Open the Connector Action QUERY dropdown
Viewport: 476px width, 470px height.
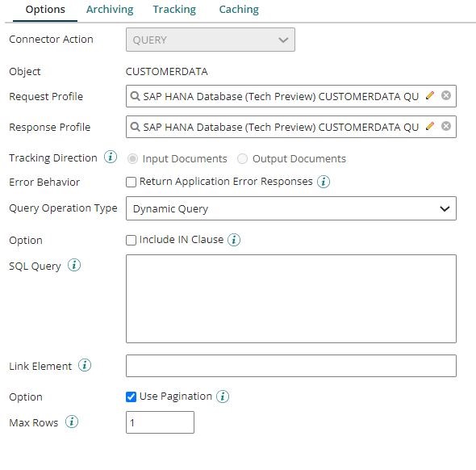(211, 40)
